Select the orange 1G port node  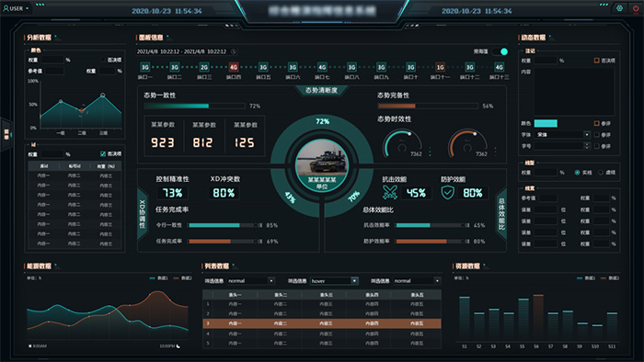pyautogui.click(x=441, y=67)
